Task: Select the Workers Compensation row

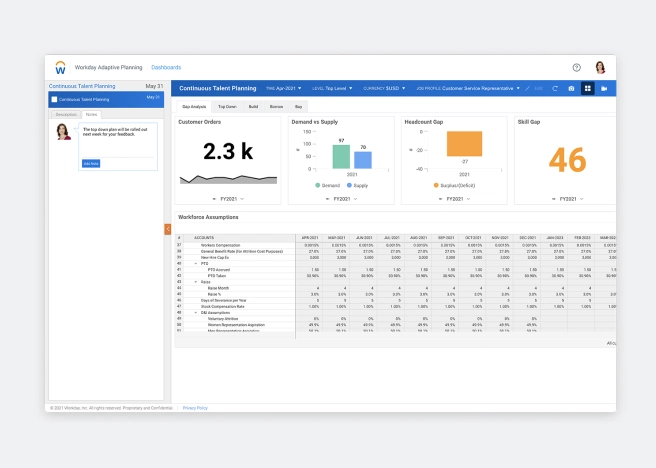Action: pyautogui.click(x=395, y=246)
